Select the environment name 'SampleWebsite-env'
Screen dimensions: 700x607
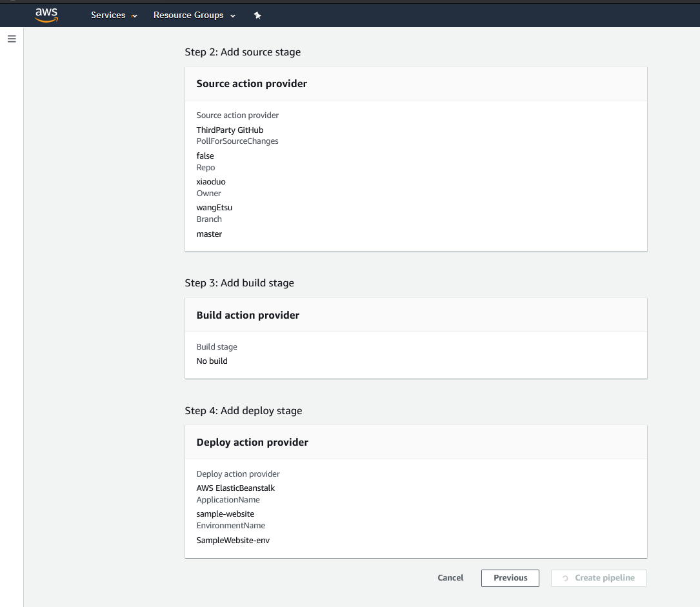(x=233, y=540)
